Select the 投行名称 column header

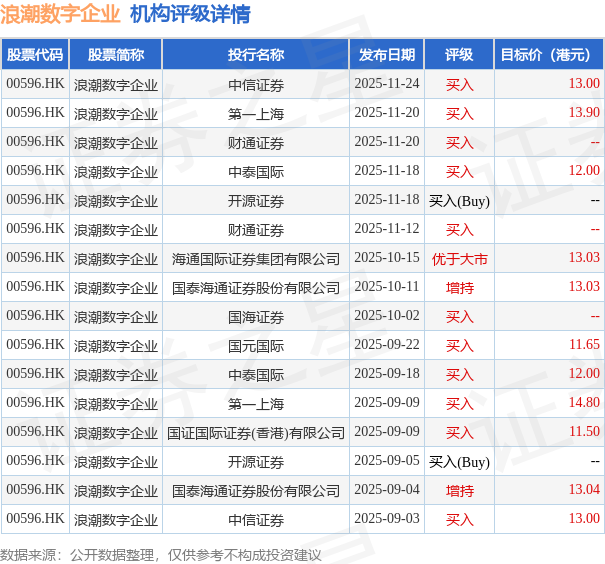[256, 55]
